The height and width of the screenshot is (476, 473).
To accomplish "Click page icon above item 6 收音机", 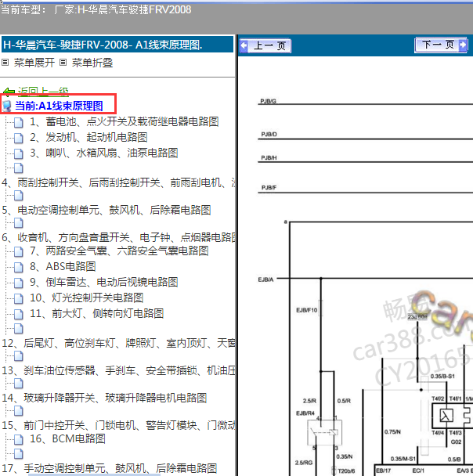I will point(19,223).
